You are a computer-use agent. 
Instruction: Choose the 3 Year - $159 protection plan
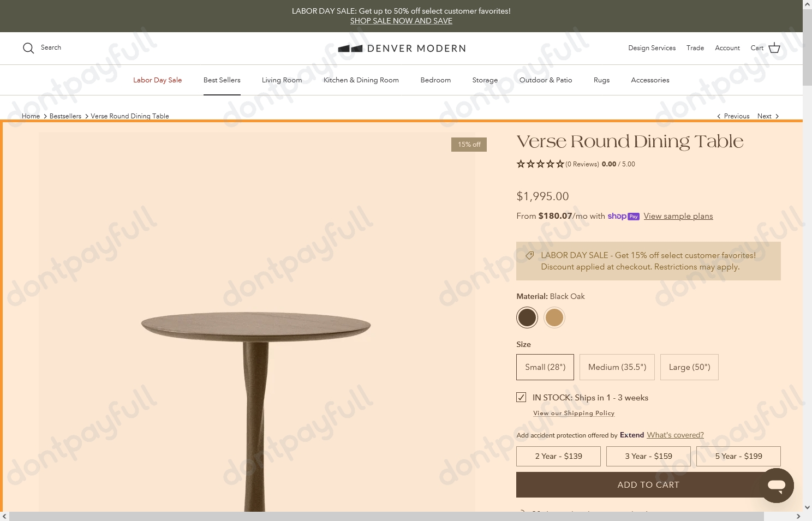pyautogui.click(x=648, y=456)
